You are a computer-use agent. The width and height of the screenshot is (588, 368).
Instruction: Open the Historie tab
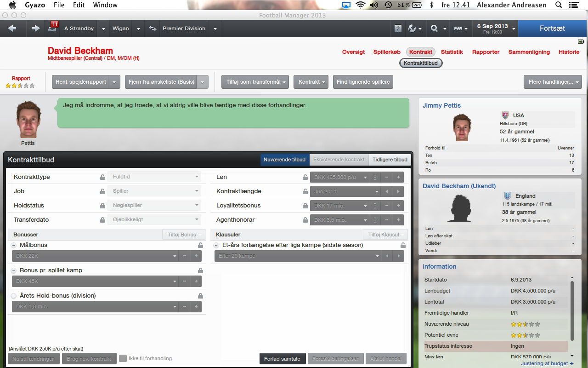tap(569, 52)
